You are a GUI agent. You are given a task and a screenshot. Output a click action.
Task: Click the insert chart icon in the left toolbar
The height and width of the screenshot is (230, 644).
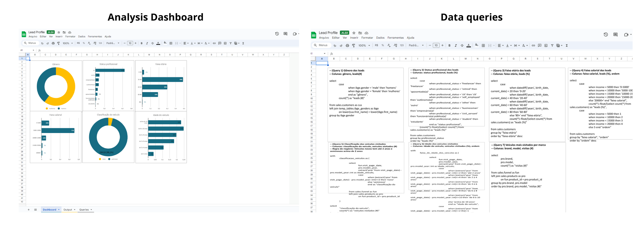tap(225, 43)
